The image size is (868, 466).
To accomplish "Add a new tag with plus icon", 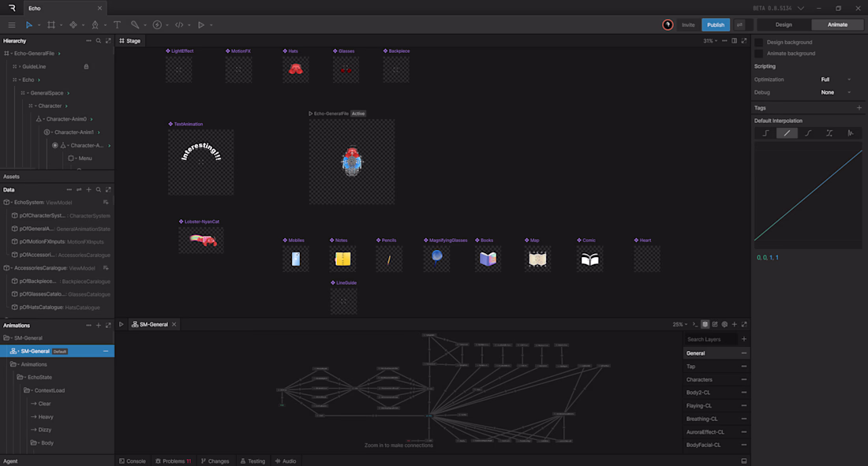I will click(859, 108).
